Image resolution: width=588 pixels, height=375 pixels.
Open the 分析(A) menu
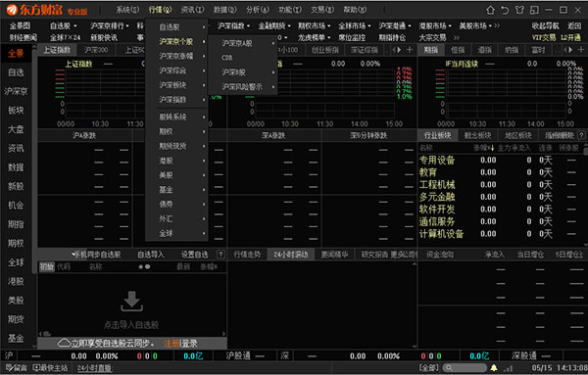click(x=257, y=10)
